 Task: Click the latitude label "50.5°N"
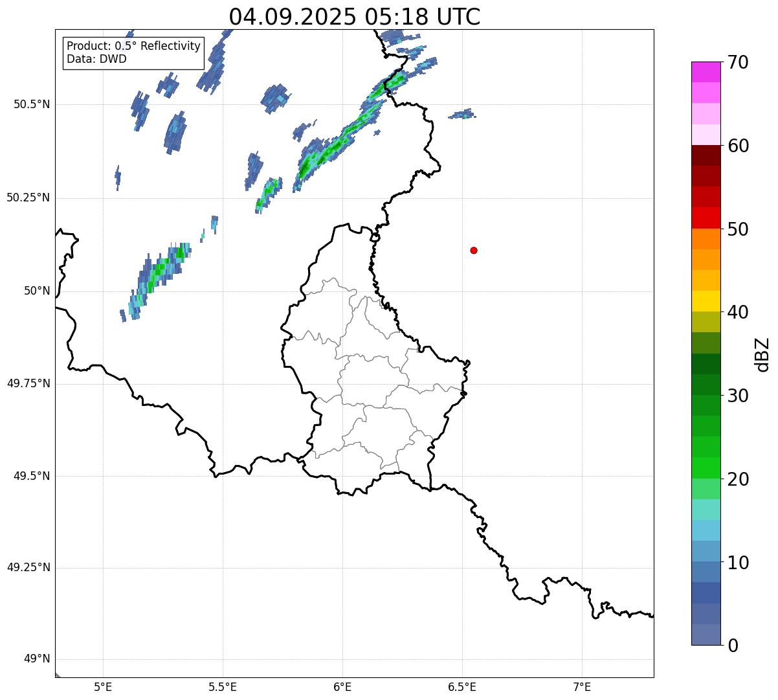point(32,104)
